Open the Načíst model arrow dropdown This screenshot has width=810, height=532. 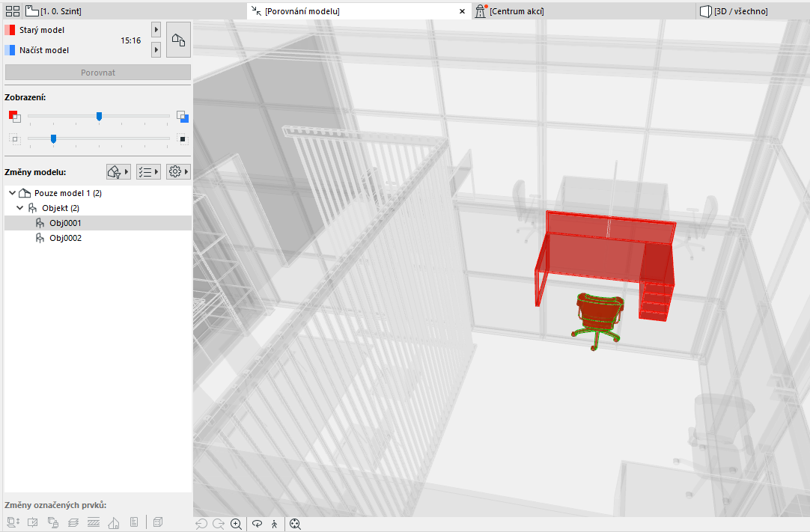point(156,50)
